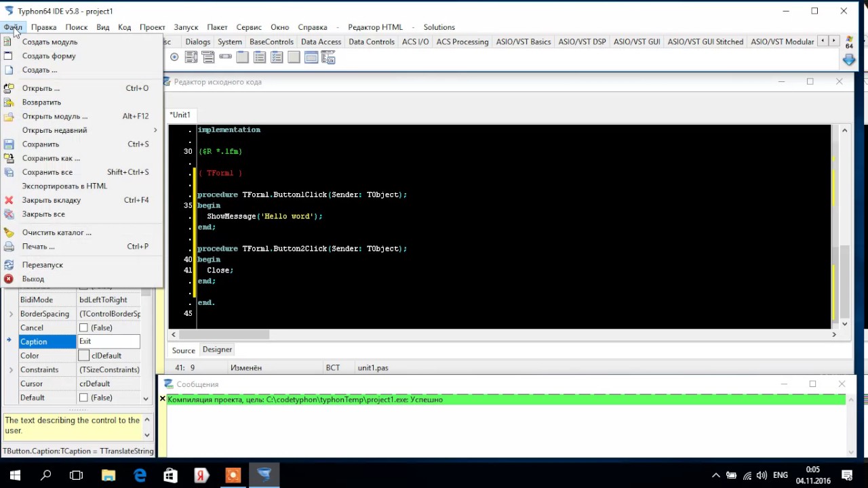The image size is (868, 488).
Task: Dismiss the compilation success message X
Action: pyautogui.click(x=163, y=399)
